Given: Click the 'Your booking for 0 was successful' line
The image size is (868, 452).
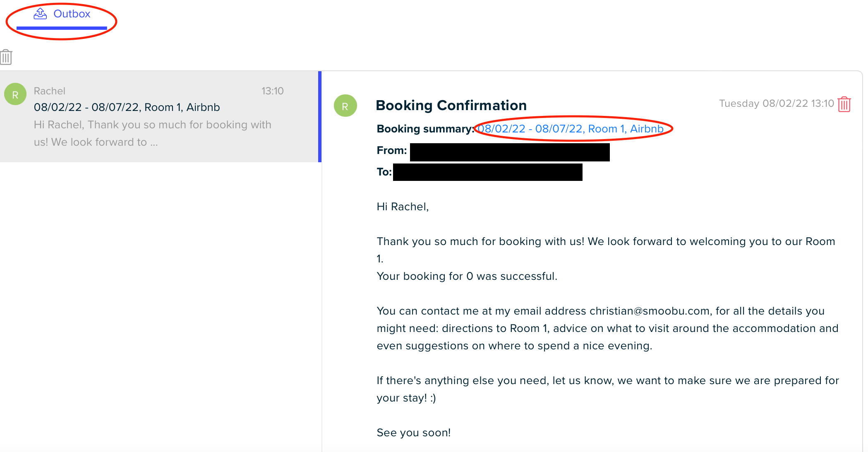Looking at the screenshot, I should (x=467, y=276).
